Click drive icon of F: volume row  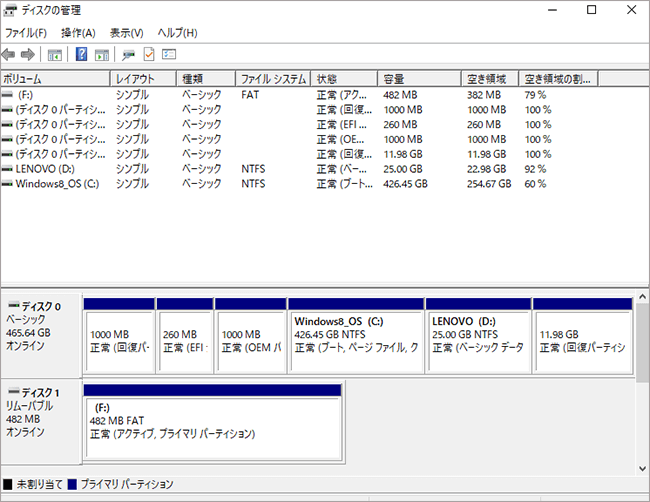[x=7, y=95]
